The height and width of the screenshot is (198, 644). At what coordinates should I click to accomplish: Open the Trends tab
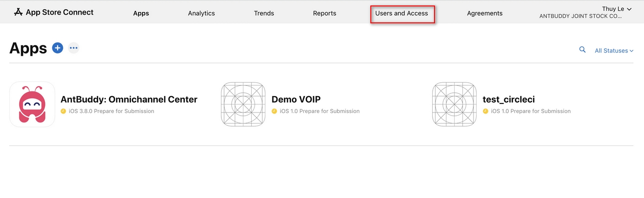pyautogui.click(x=264, y=13)
